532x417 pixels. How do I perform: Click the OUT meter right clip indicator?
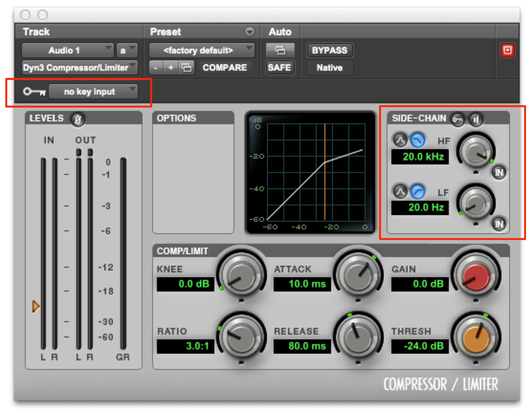pos(90,152)
